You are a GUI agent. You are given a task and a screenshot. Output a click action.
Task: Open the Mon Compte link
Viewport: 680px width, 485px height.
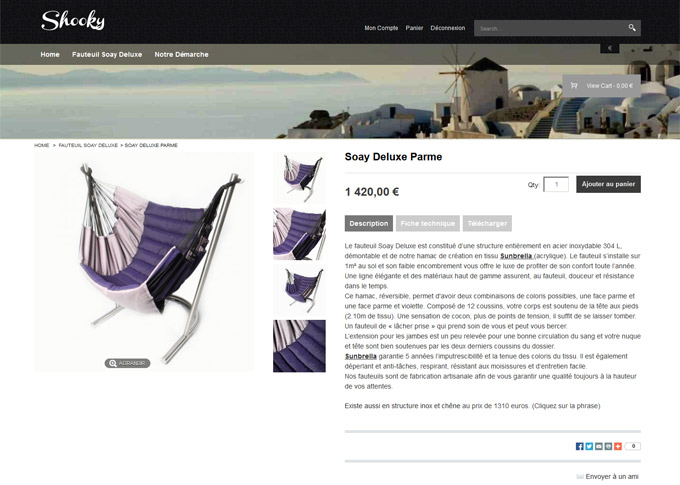pyautogui.click(x=381, y=28)
